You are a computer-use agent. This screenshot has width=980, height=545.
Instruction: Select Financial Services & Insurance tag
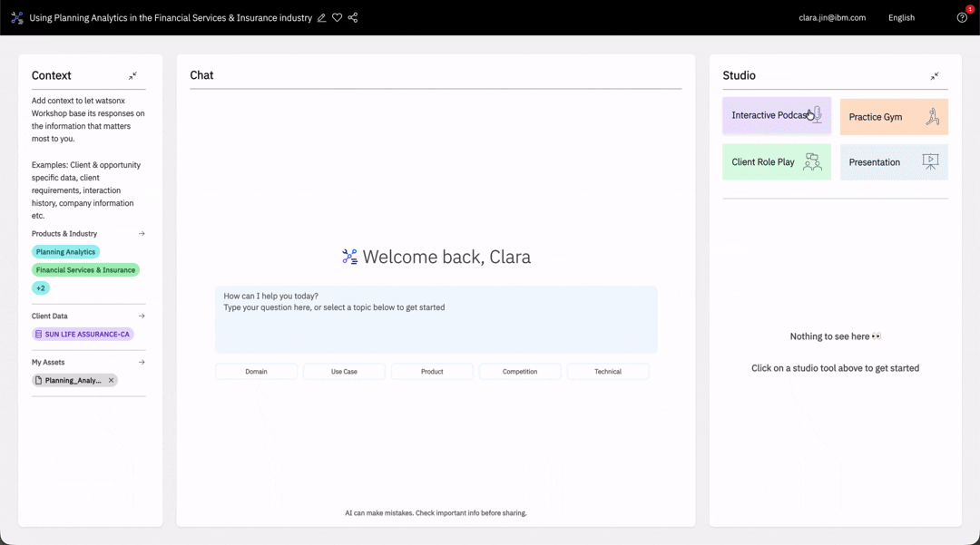(x=85, y=269)
